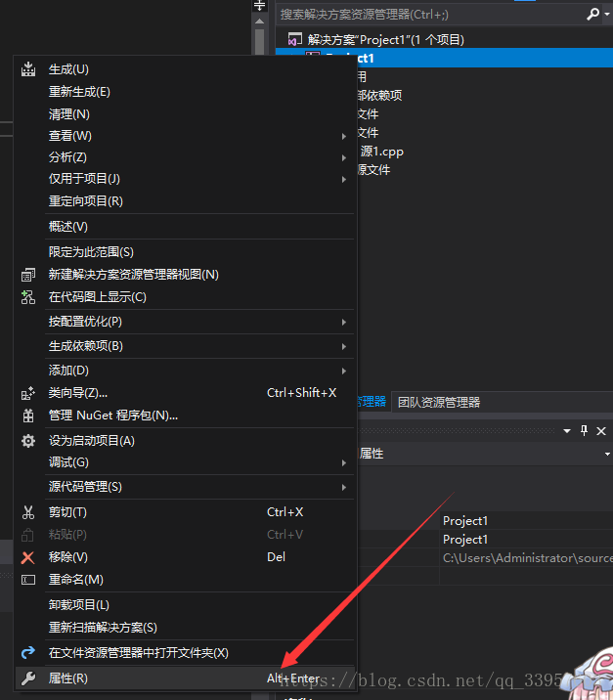Open the 仅用于项目(J) submenu arrow

(x=344, y=179)
